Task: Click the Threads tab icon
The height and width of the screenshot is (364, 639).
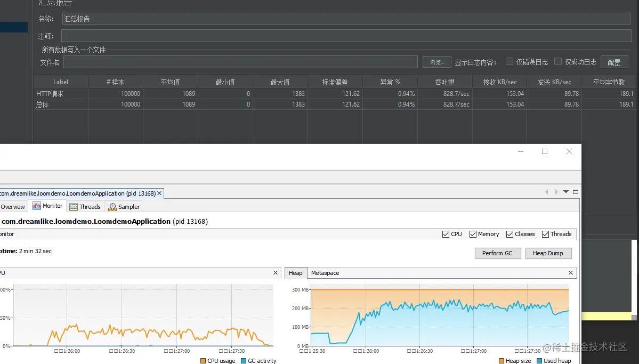Action: click(74, 207)
